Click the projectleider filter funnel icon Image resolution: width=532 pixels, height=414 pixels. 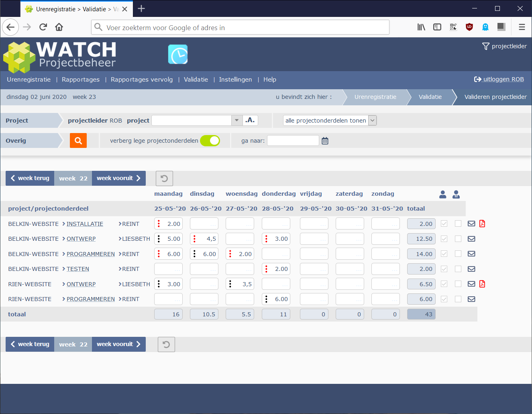pyautogui.click(x=486, y=46)
